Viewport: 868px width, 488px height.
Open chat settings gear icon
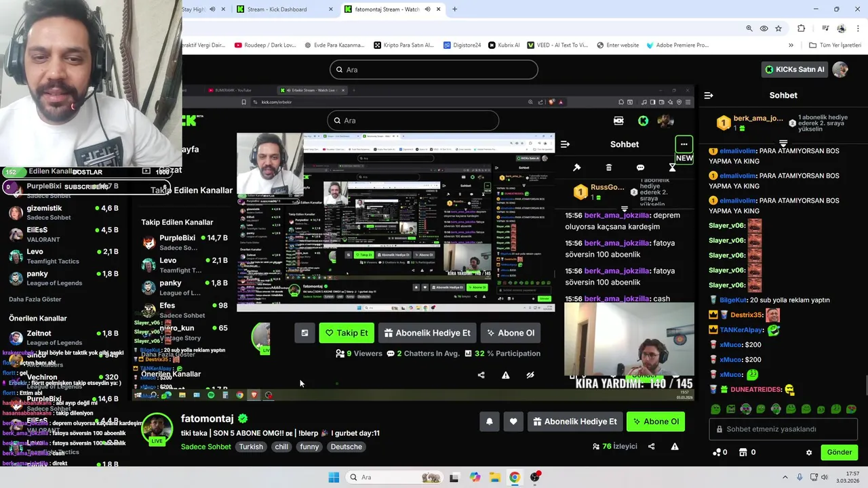point(809,452)
